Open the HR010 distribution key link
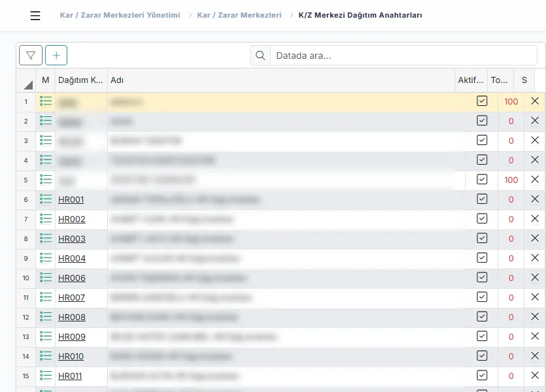546x392 pixels. 71,357
